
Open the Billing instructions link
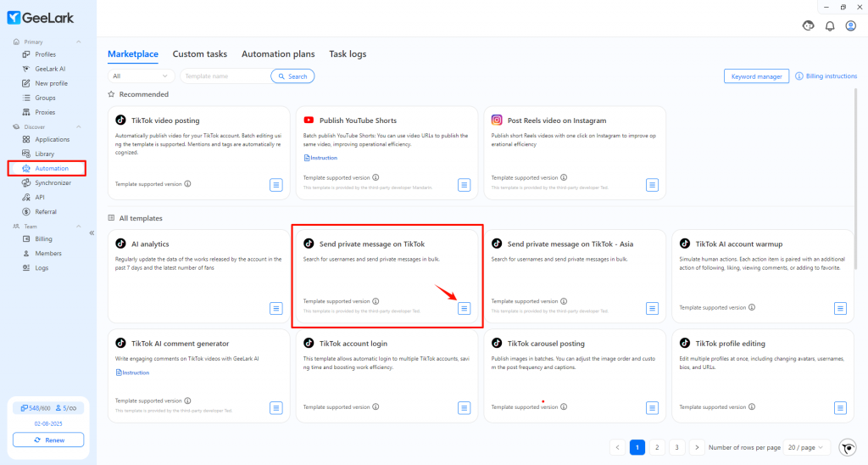826,76
